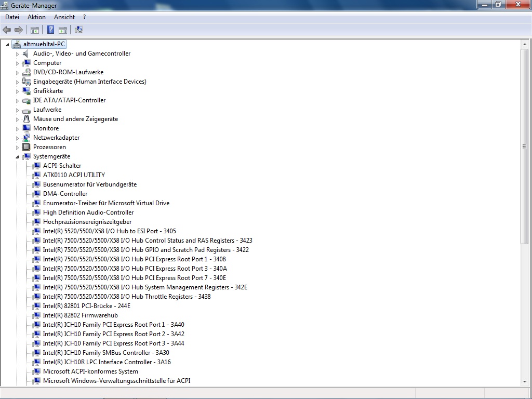Image resolution: width=532 pixels, height=399 pixels.
Task: Select I/O Hub Throttle Registers - 3438
Action: pos(127,297)
